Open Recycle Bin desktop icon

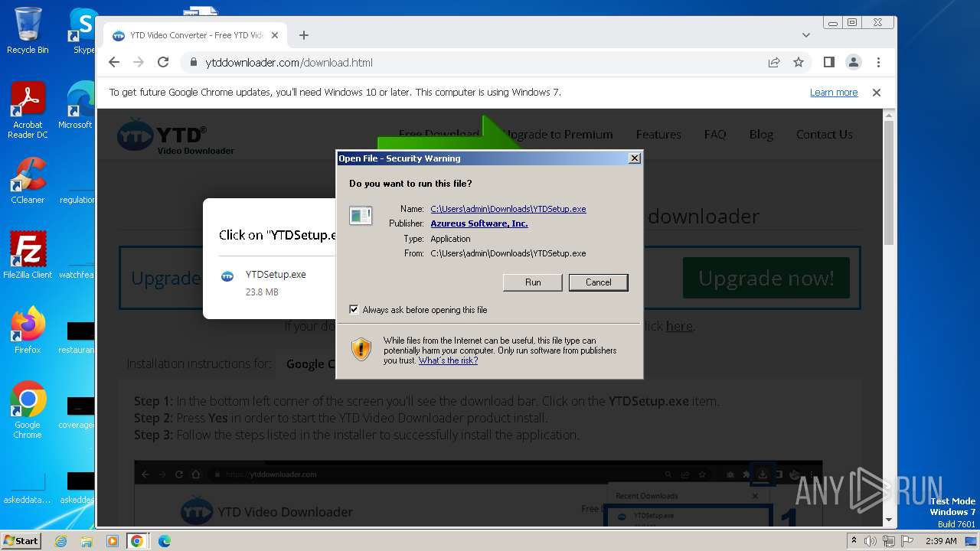tap(28, 31)
